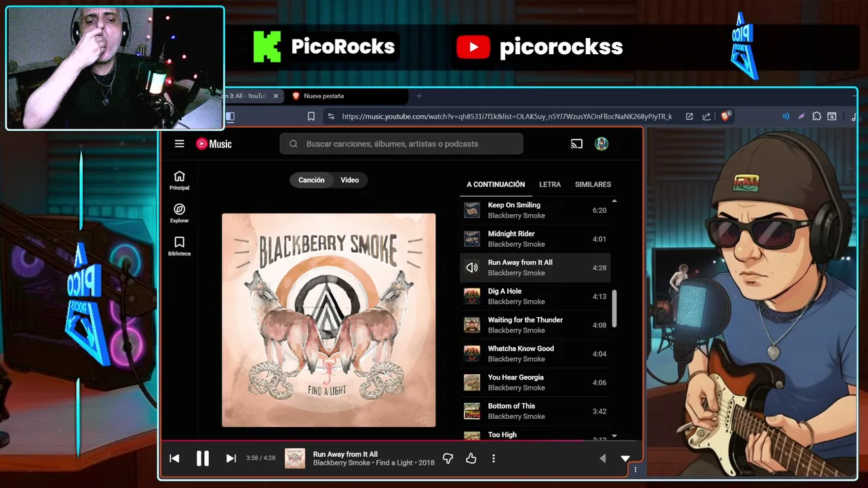The height and width of the screenshot is (488, 868).
Task: Click the browser window icon by extensions
Action: pyautogui.click(x=832, y=117)
